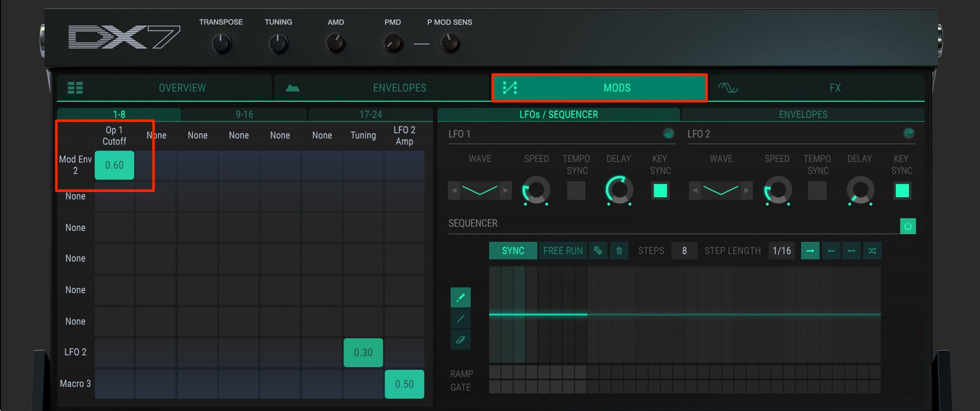This screenshot has width=980, height=411.
Task: Click the sine wave icon beside FX
Action: click(728, 88)
